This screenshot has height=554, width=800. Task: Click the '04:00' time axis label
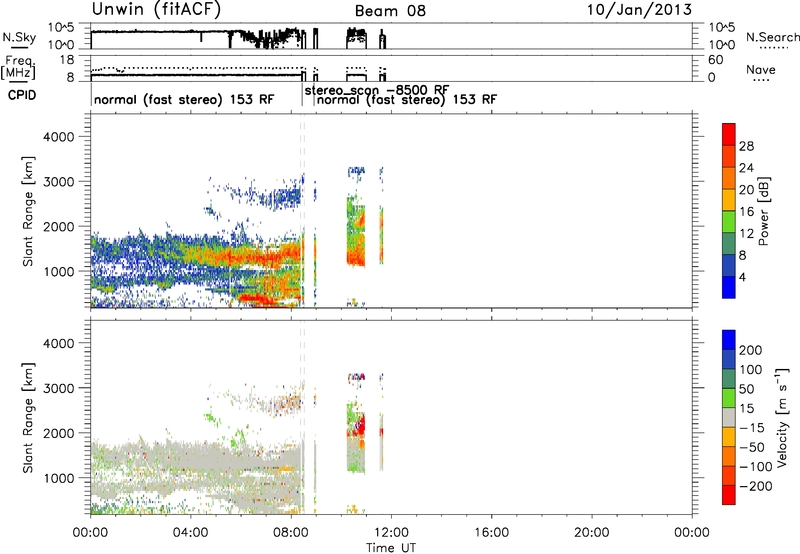[x=191, y=533]
